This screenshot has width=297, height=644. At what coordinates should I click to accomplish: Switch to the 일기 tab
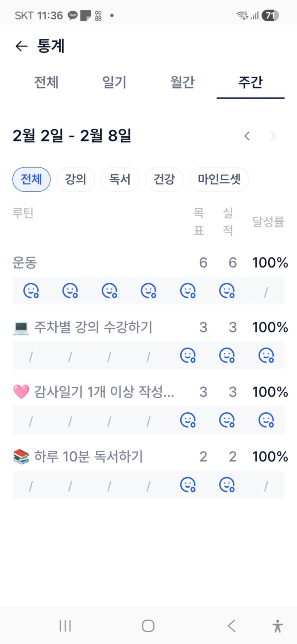114,82
